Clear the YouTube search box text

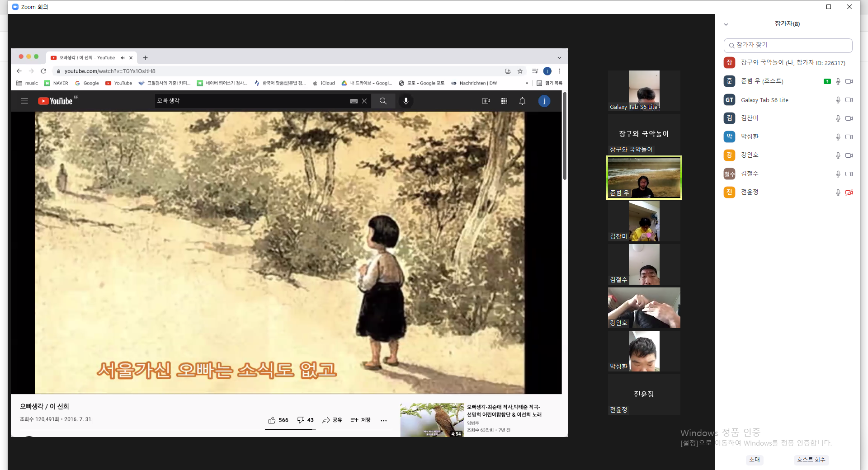coord(364,101)
